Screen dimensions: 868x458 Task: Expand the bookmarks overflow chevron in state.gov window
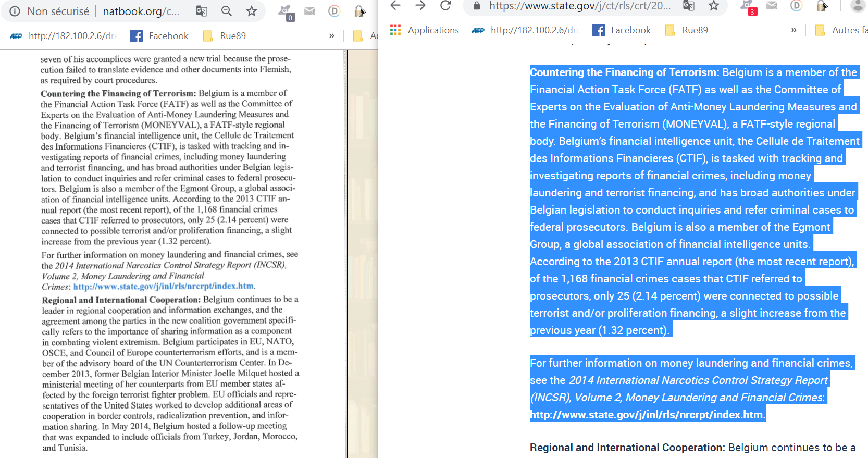click(x=793, y=30)
